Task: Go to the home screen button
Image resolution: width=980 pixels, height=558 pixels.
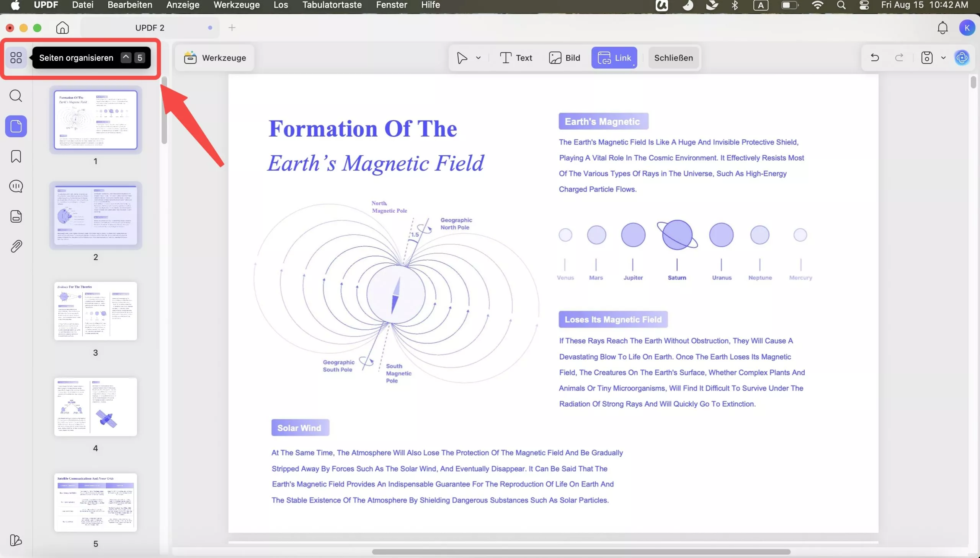Action: pyautogui.click(x=62, y=28)
